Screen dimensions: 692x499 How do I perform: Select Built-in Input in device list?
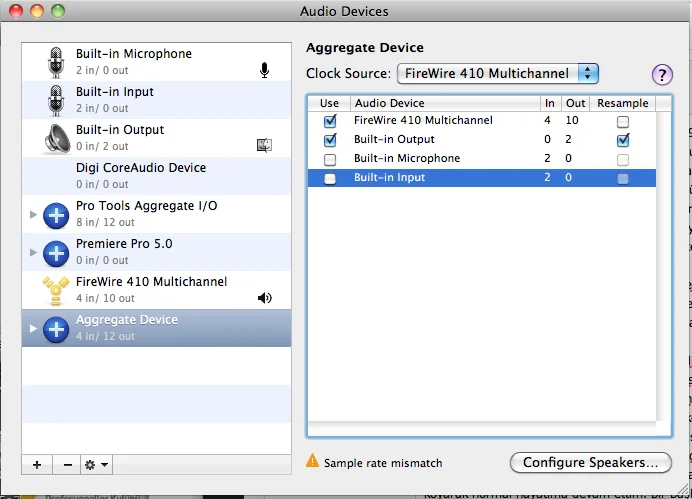tap(156, 100)
